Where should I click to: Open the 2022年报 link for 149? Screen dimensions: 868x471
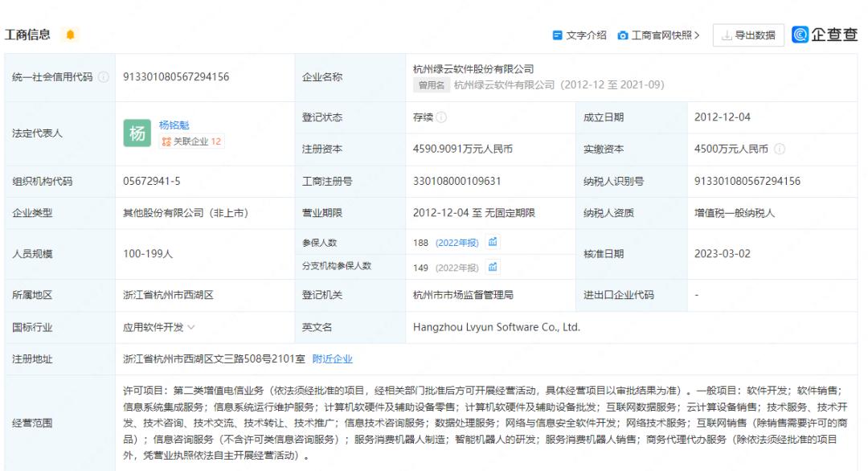pyautogui.click(x=457, y=268)
